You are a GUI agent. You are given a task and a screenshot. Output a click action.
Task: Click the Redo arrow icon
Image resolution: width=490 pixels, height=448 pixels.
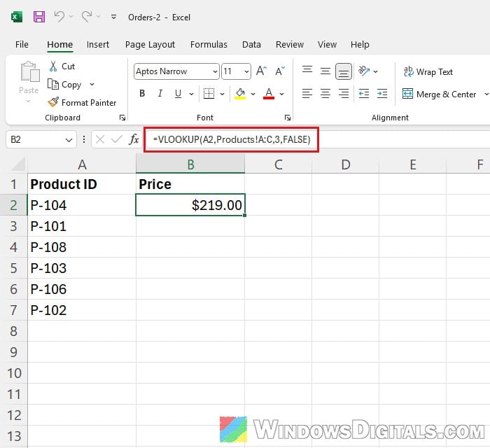pyautogui.click(x=87, y=17)
